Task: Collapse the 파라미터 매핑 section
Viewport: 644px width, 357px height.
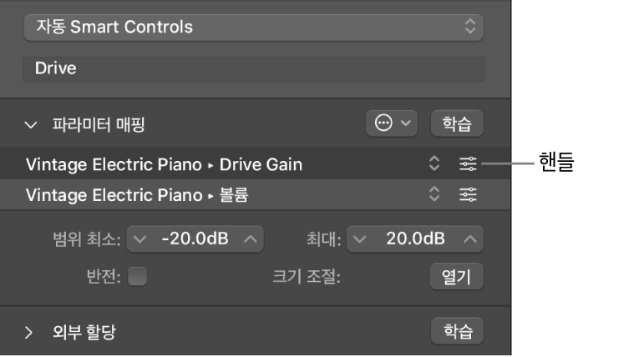Action: (x=32, y=125)
